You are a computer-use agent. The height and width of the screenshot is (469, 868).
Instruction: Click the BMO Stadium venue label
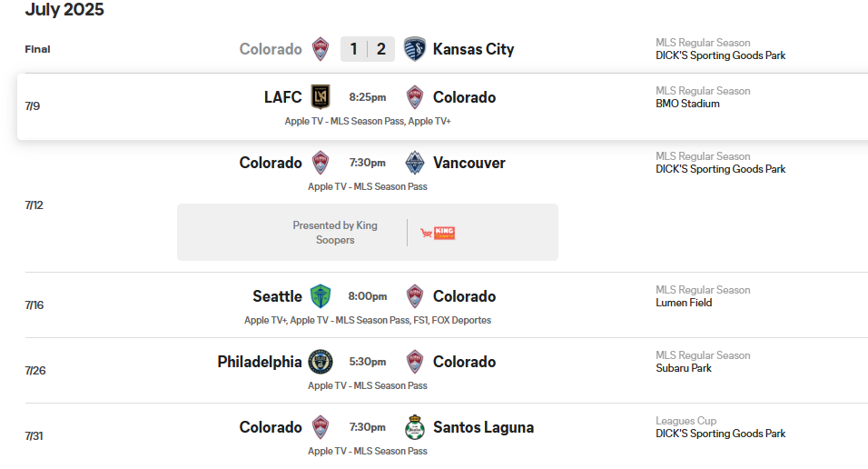(x=687, y=104)
